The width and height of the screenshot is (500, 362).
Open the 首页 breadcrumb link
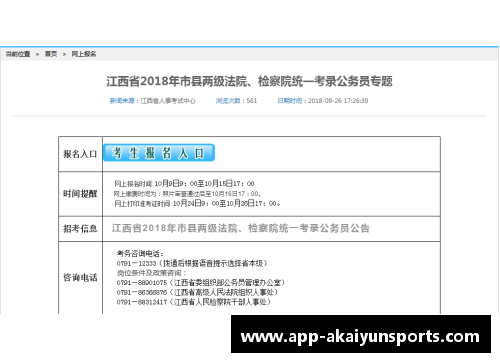(x=51, y=54)
